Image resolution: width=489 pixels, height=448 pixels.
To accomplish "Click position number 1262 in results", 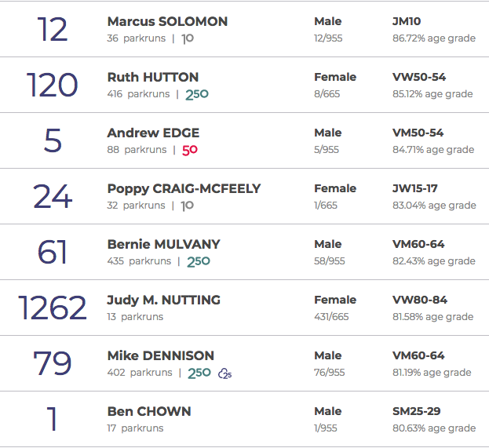I will 52,308.
